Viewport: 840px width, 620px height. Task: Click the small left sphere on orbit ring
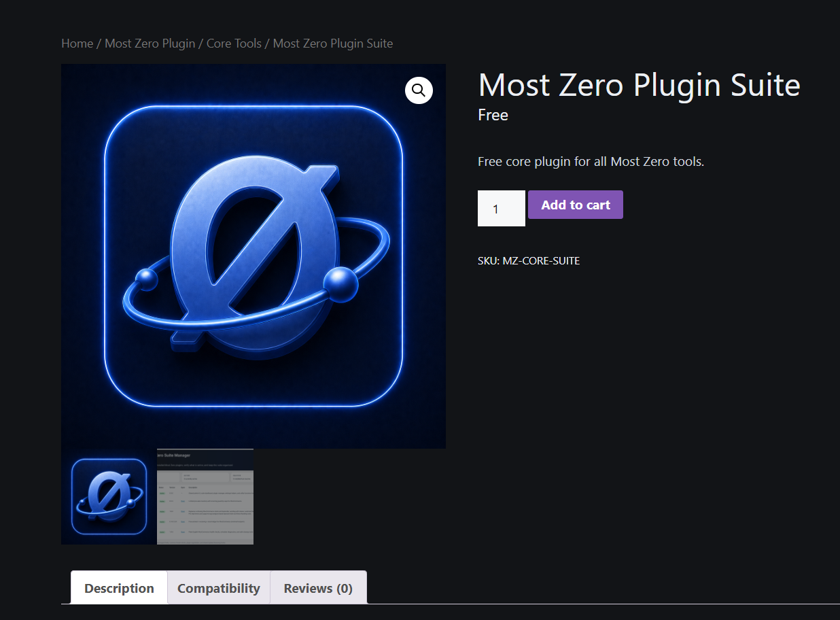pyautogui.click(x=147, y=279)
